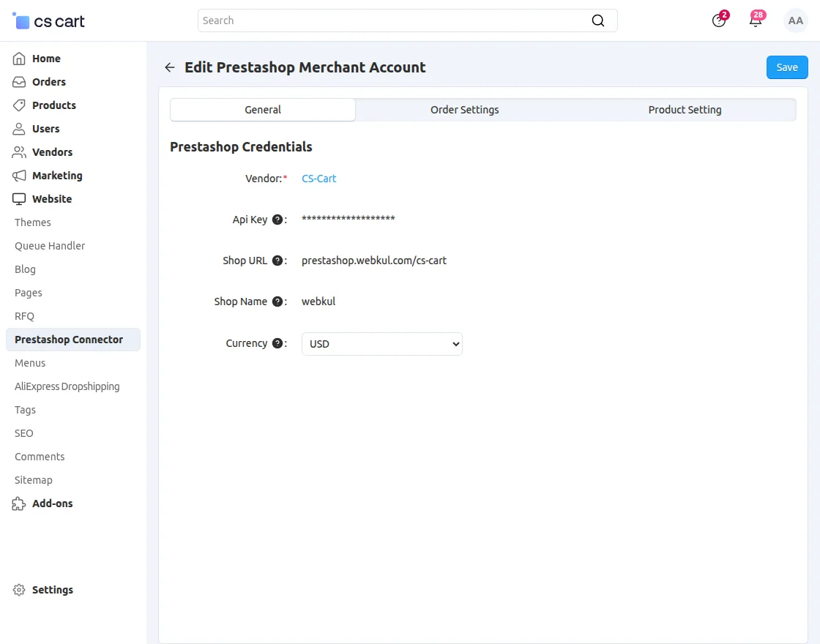Viewport: 820px width, 644px height.
Task: Open Settings in the sidebar
Action: (x=52, y=590)
